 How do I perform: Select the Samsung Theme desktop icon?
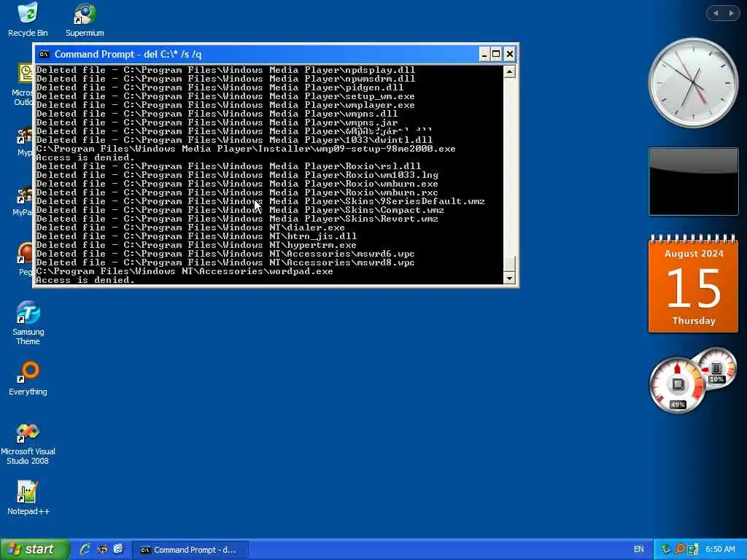(28, 323)
